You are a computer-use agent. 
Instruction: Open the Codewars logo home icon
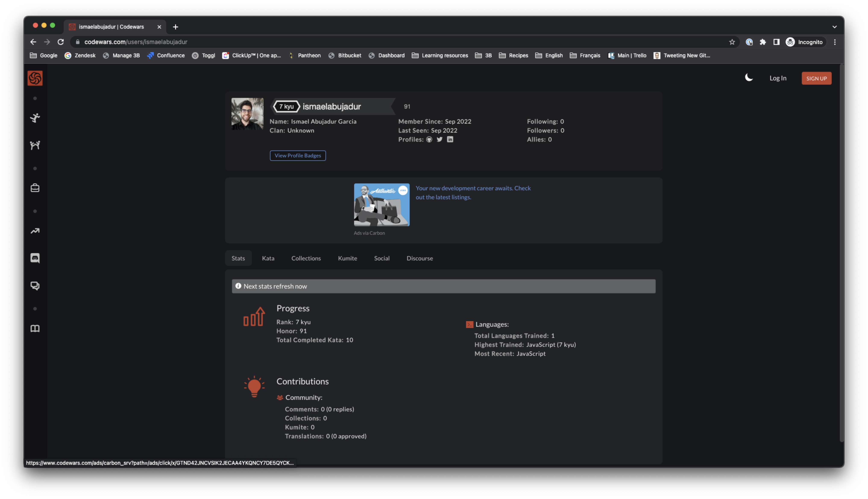point(35,78)
